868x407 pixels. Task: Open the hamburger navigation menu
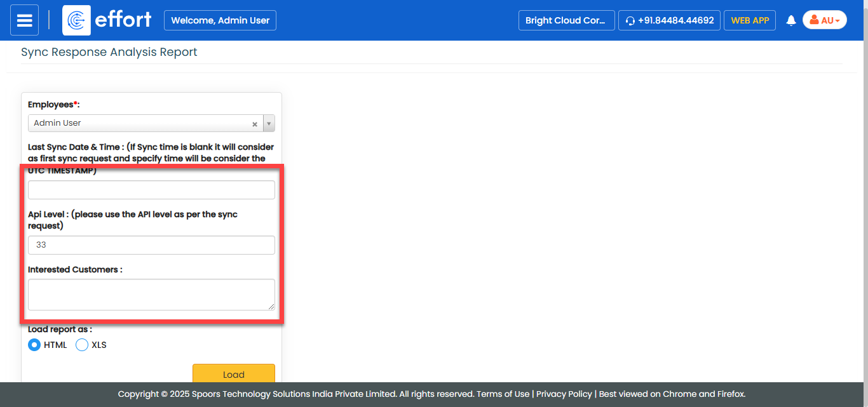24,20
